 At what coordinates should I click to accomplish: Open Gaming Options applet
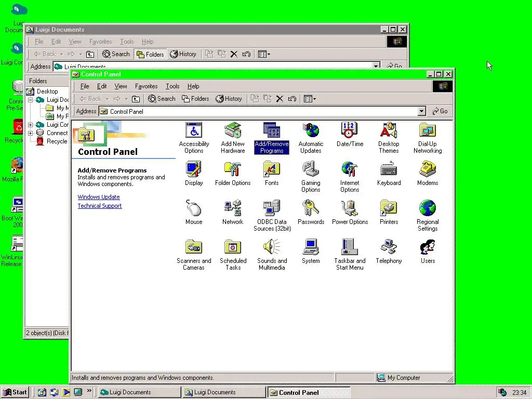click(311, 177)
